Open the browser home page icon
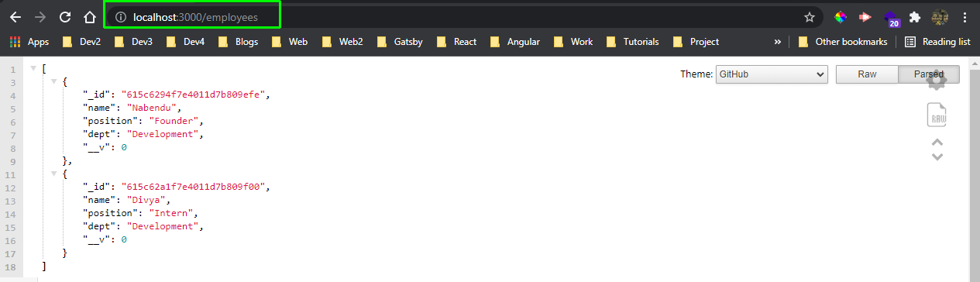The width and height of the screenshot is (980, 282). coord(90,17)
